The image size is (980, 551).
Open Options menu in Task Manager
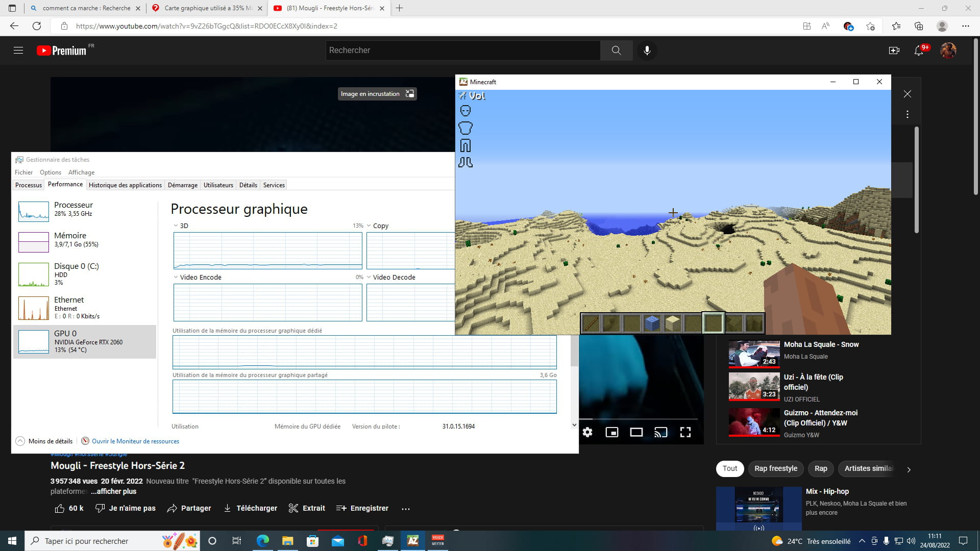[51, 172]
